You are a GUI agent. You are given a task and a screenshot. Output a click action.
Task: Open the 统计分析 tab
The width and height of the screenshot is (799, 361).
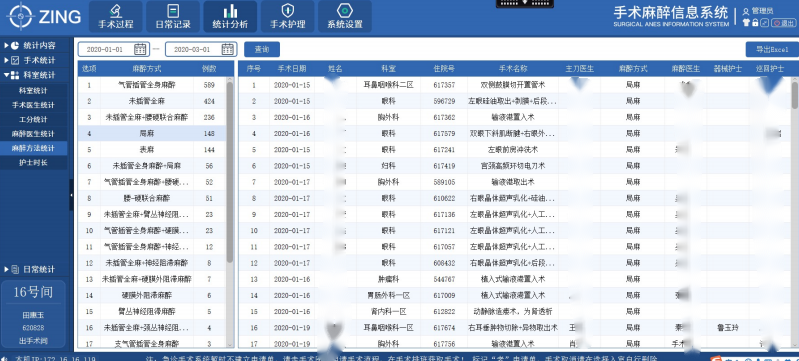coord(230,16)
